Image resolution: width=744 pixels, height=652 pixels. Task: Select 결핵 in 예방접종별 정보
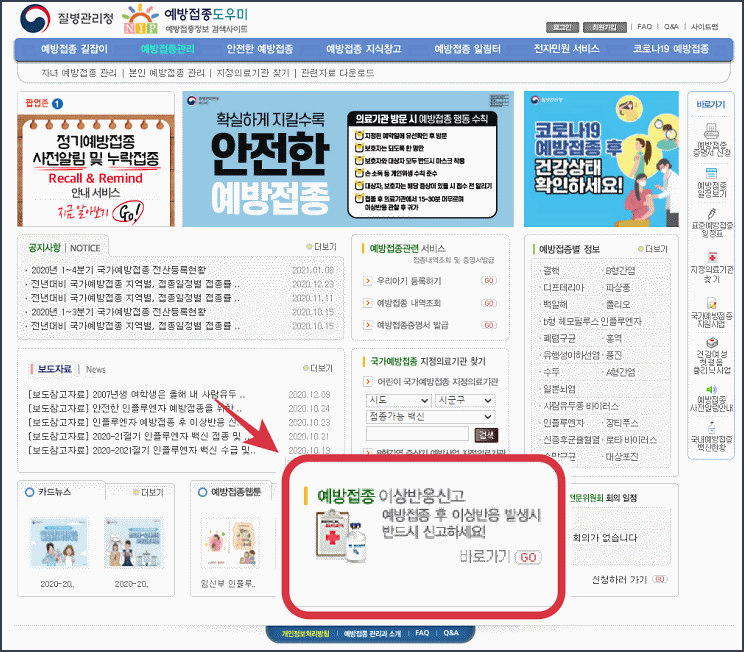click(x=551, y=270)
